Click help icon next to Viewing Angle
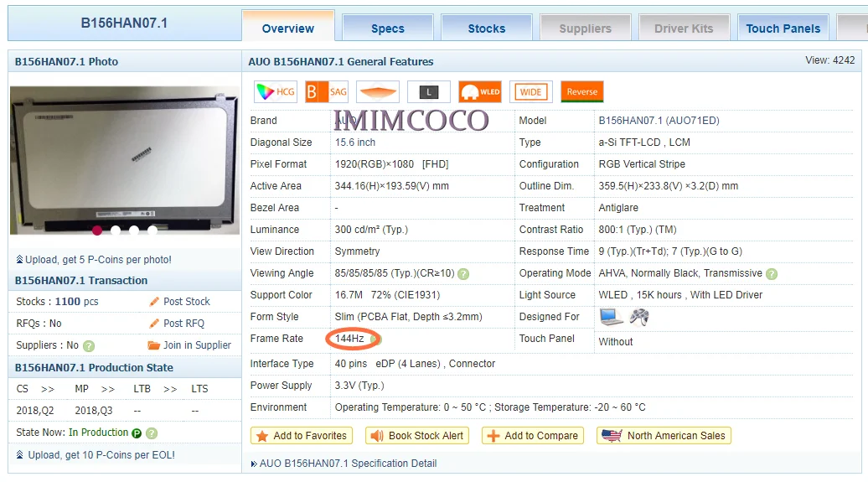 (463, 273)
